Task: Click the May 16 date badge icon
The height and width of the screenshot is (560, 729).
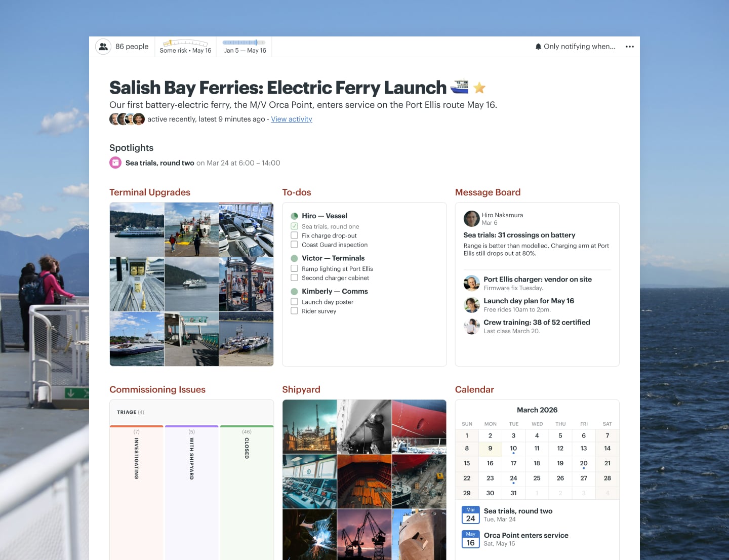Action: coord(470,539)
